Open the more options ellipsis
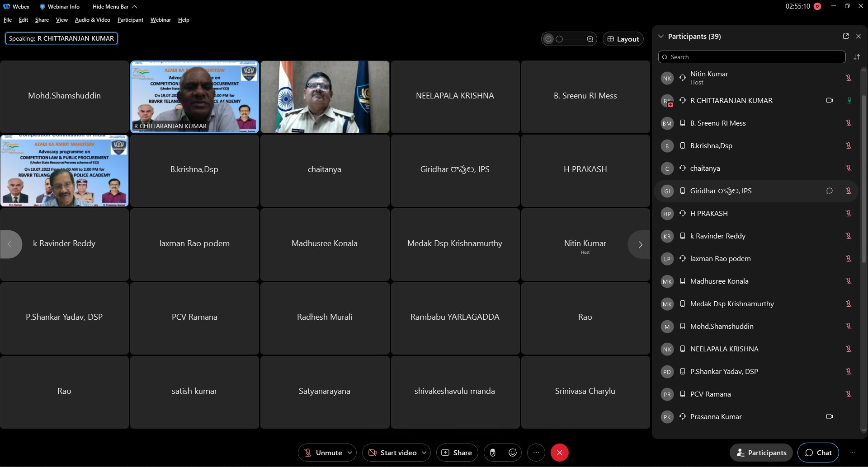This screenshot has height=467, width=868. 536,453
